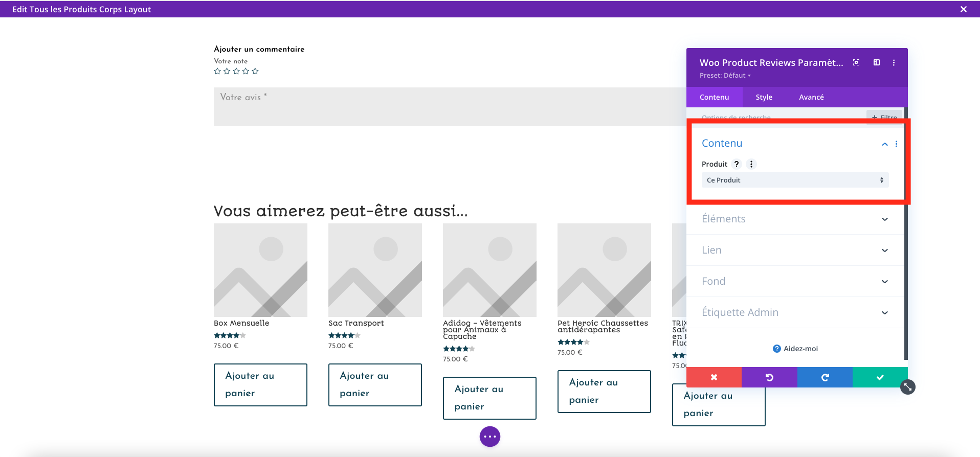Click Box Mensuelle placeholder image
Viewport: 980px width, 457px height.
[260, 270]
